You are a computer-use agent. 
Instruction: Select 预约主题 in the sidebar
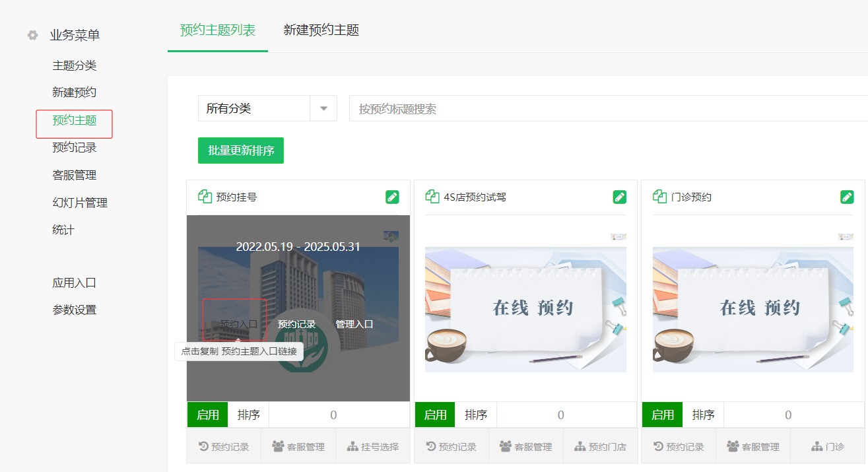[75, 120]
